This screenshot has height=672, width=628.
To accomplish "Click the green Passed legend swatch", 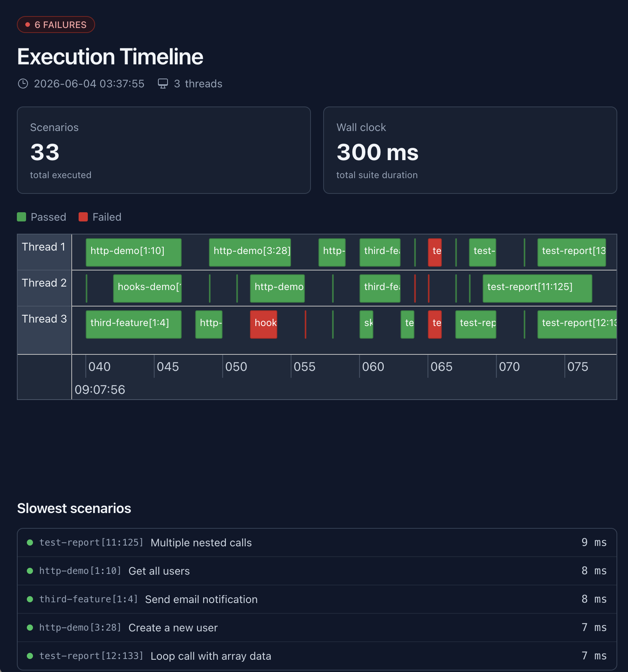I will point(21,217).
